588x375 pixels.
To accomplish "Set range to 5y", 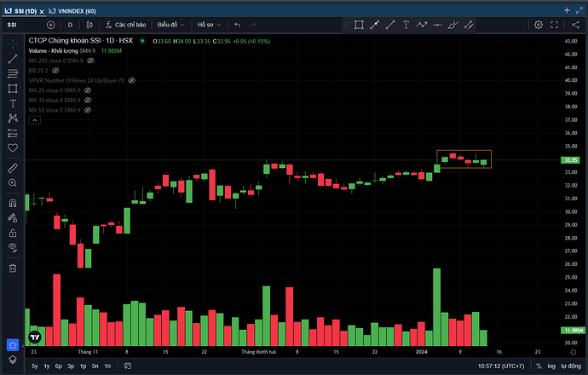I will point(34,366).
